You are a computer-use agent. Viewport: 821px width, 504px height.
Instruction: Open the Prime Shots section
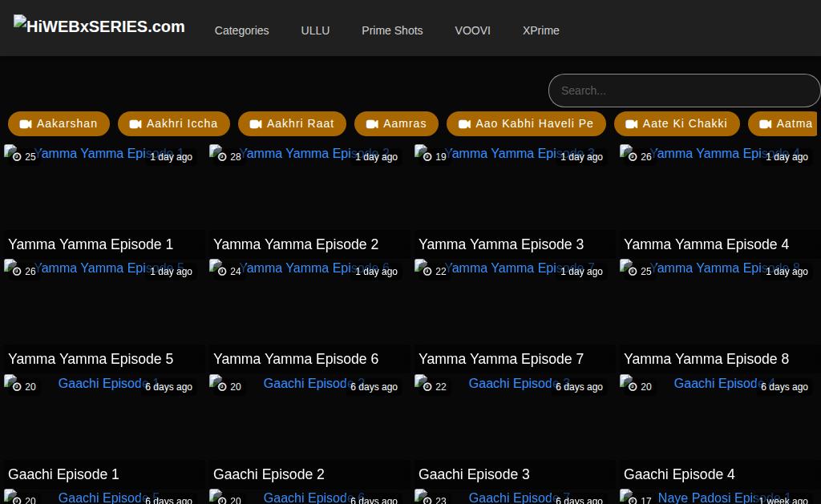pyautogui.click(x=392, y=30)
